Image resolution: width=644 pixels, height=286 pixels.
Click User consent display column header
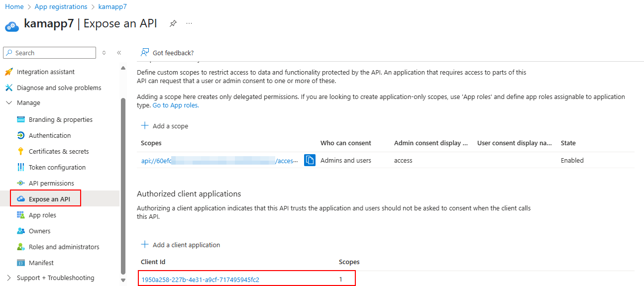[515, 143]
